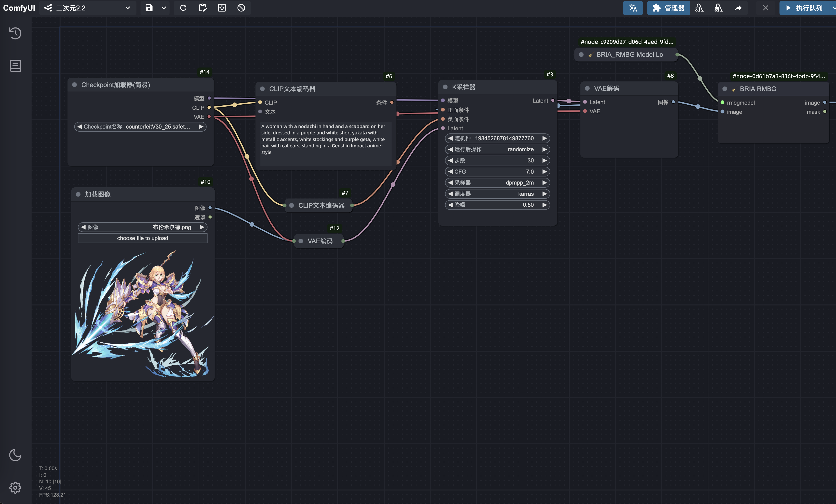This screenshot has height=504, width=836.
Task: Click the FPS:128.21 status text
Action: 52,495
